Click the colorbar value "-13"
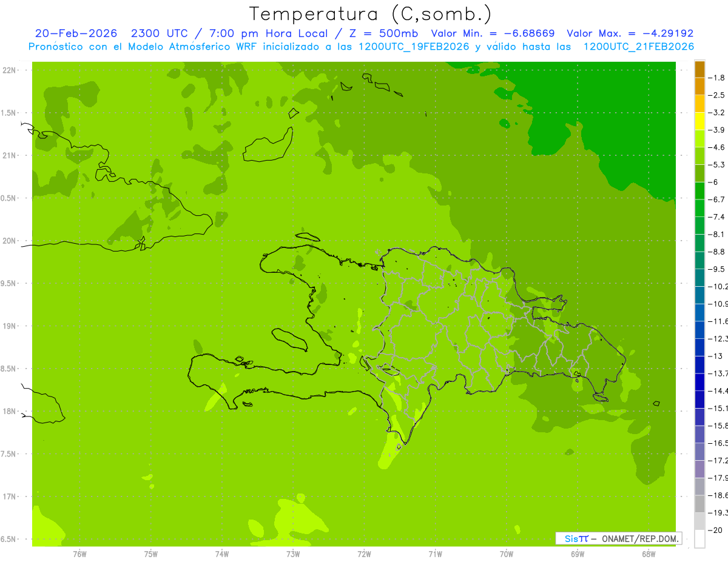 pyautogui.click(x=716, y=356)
